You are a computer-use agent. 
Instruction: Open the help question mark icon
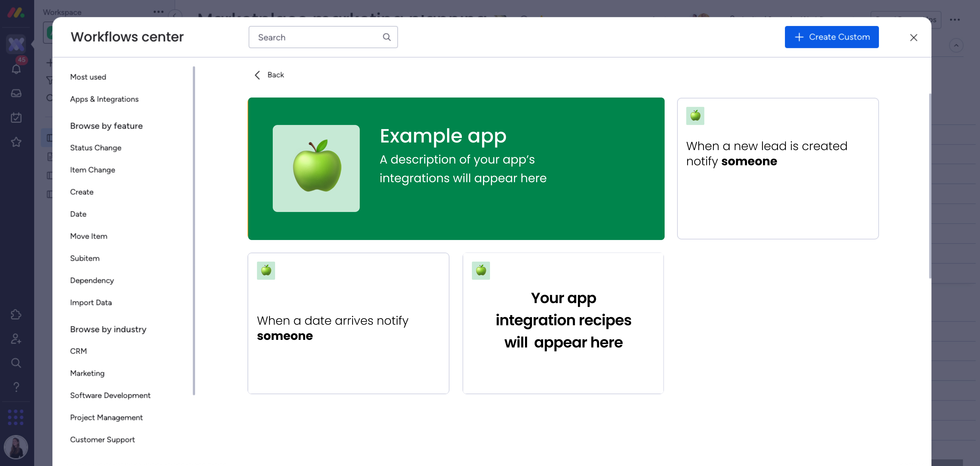click(16, 387)
